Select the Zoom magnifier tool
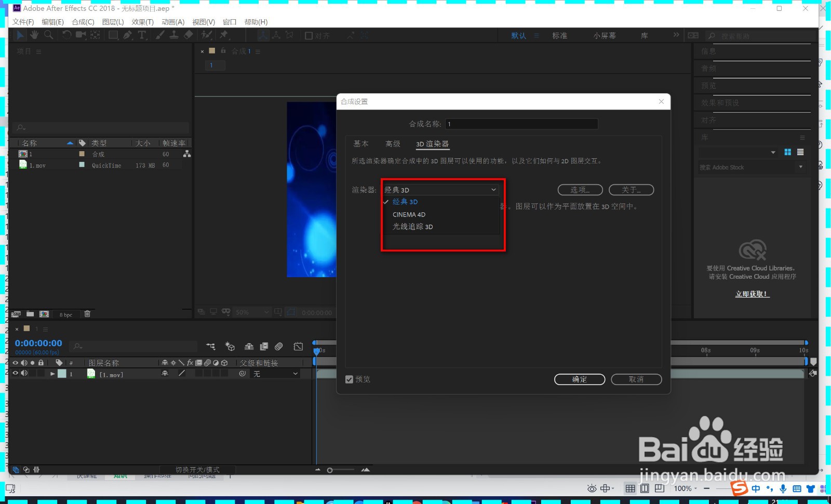Screen dimensions: 831x504 [48, 35]
